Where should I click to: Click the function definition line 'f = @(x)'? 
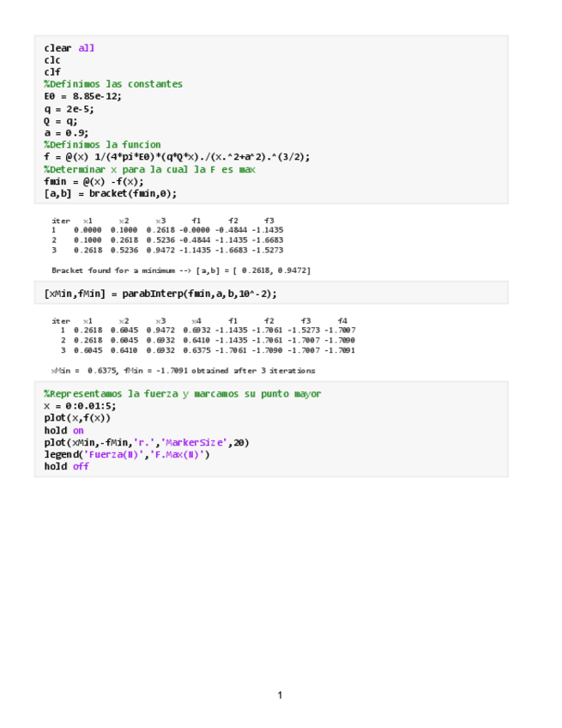[x=177, y=156]
